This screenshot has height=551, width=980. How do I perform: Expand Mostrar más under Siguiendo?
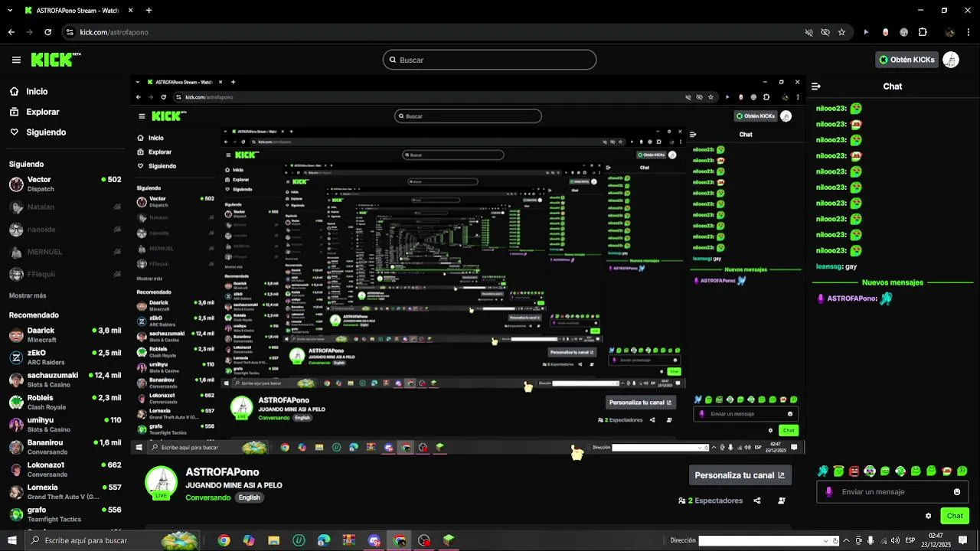28,295
